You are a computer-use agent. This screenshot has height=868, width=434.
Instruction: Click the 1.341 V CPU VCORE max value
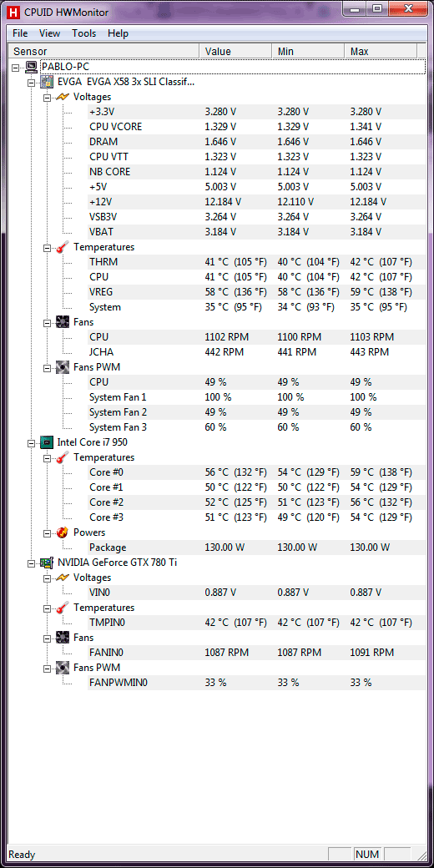pos(366,127)
